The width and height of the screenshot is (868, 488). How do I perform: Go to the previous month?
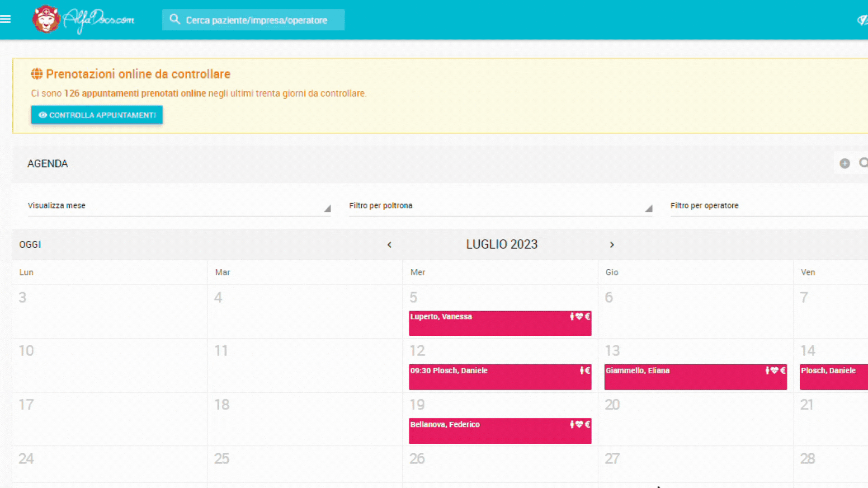(x=389, y=244)
